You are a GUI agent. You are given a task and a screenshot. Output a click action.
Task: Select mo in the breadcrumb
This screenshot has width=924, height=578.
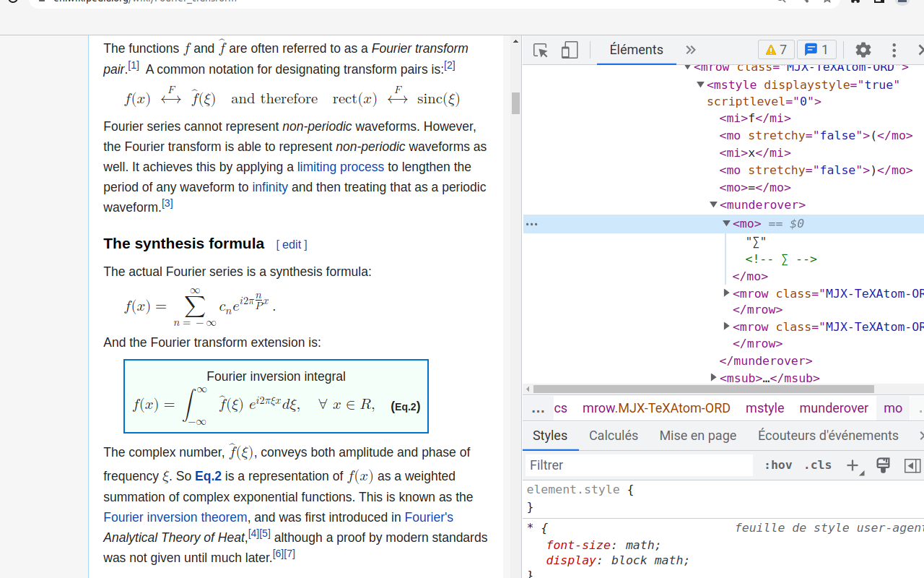[x=893, y=408]
